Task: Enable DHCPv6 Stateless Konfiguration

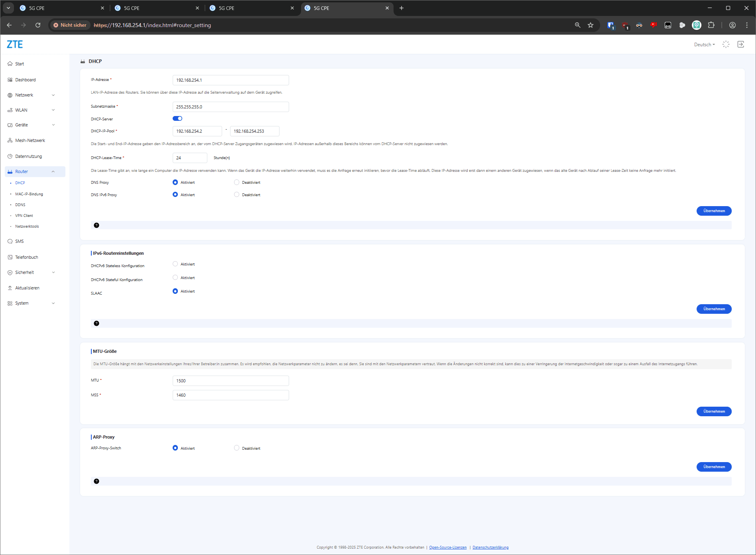Action: (175, 264)
